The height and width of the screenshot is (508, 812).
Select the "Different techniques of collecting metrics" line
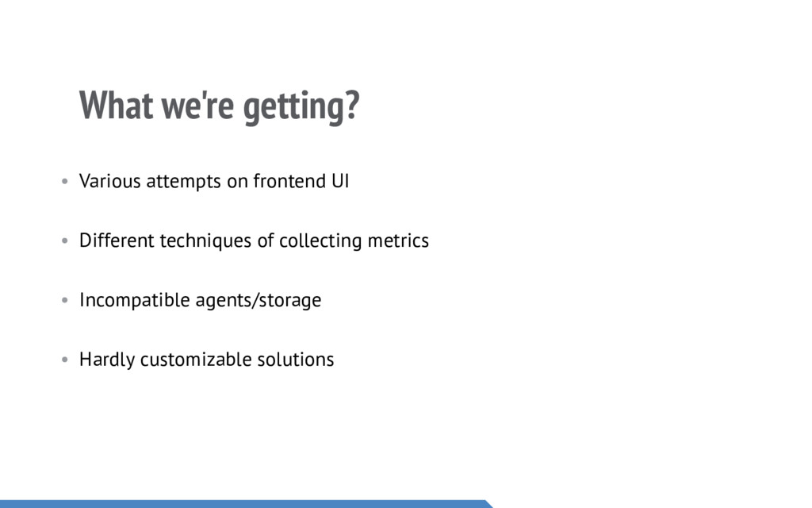point(254,241)
